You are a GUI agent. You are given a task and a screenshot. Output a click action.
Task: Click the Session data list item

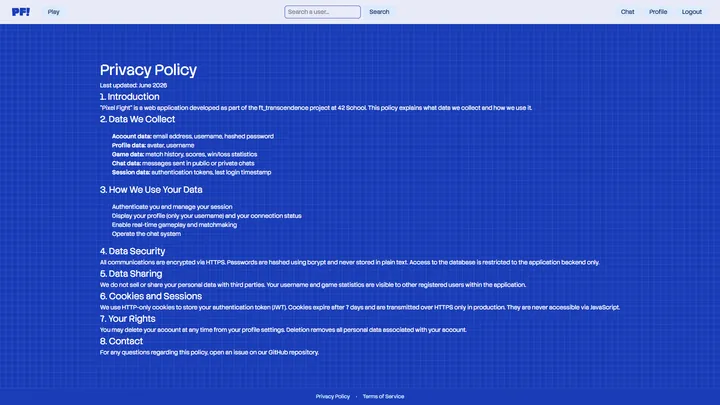click(191, 173)
